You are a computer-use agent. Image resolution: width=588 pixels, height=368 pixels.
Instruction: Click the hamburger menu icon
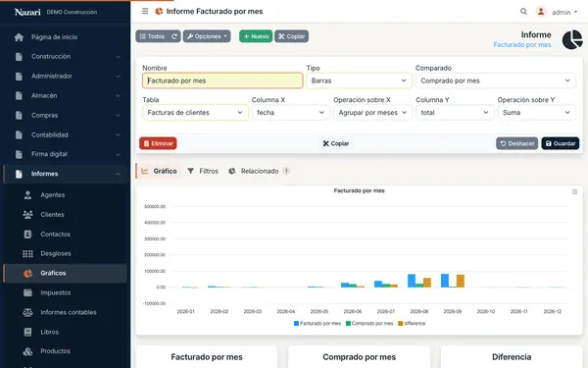(x=145, y=11)
